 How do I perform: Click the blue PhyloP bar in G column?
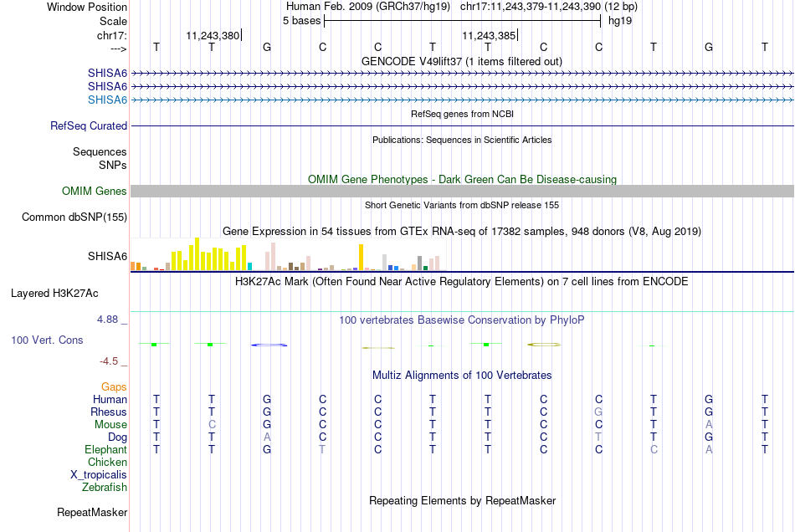[269, 345]
